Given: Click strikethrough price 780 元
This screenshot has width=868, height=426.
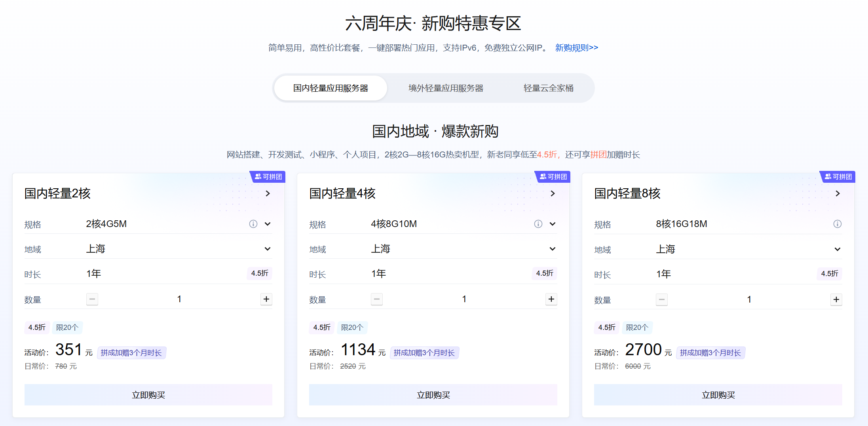Looking at the screenshot, I should 66,366.
